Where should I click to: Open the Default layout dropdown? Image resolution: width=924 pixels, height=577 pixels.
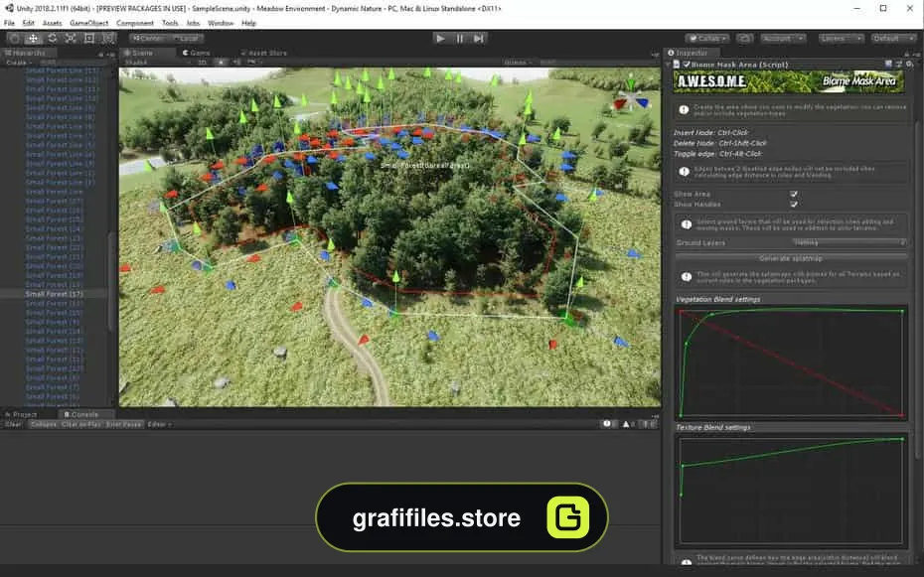tap(893, 39)
